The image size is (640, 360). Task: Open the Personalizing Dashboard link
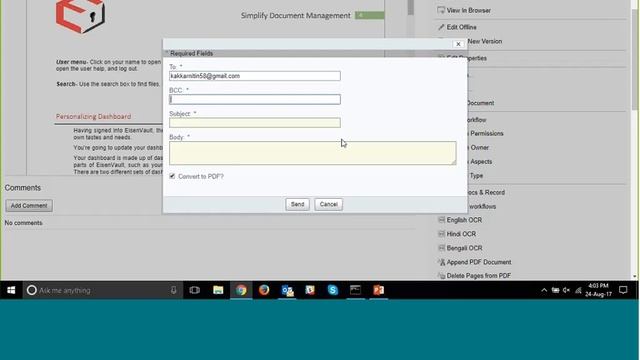[x=93, y=116]
